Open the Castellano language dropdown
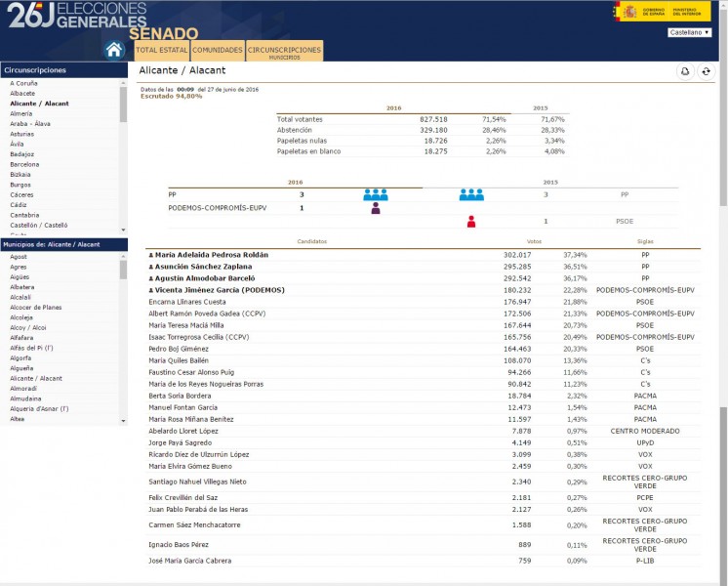The width and height of the screenshot is (728, 586). pos(690,32)
